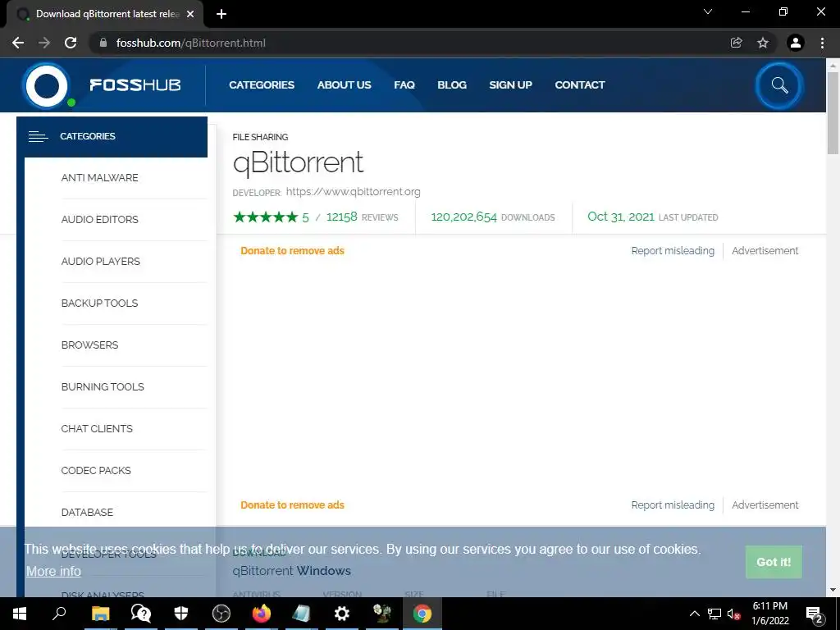Select DATABASE category

point(87,512)
